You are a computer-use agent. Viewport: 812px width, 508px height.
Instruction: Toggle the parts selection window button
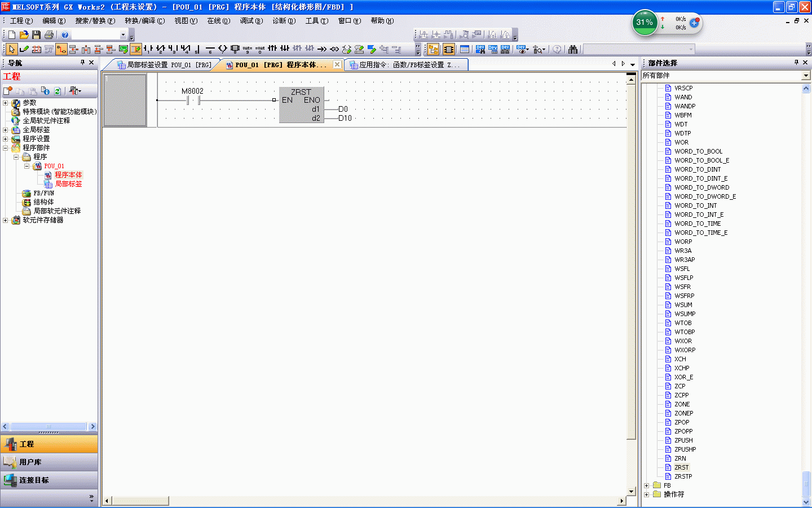[x=448, y=50]
